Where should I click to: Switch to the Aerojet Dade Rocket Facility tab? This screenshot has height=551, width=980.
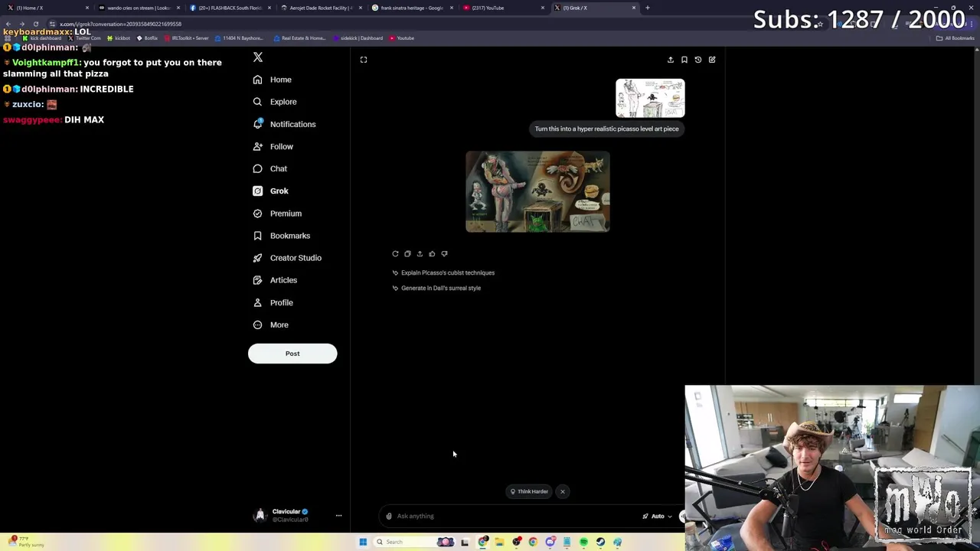coord(321,8)
